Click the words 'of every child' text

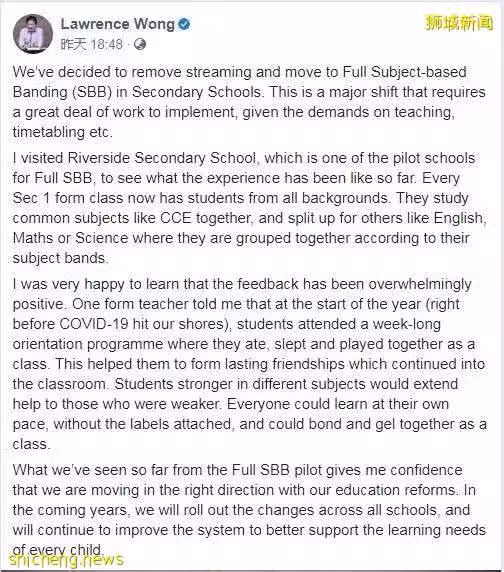(x=58, y=550)
